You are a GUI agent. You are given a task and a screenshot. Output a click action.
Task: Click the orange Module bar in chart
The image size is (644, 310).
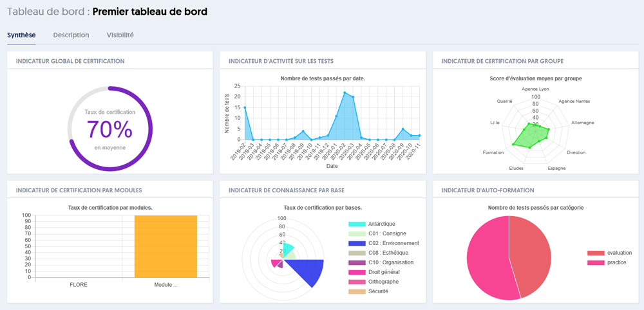click(x=166, y=247)
